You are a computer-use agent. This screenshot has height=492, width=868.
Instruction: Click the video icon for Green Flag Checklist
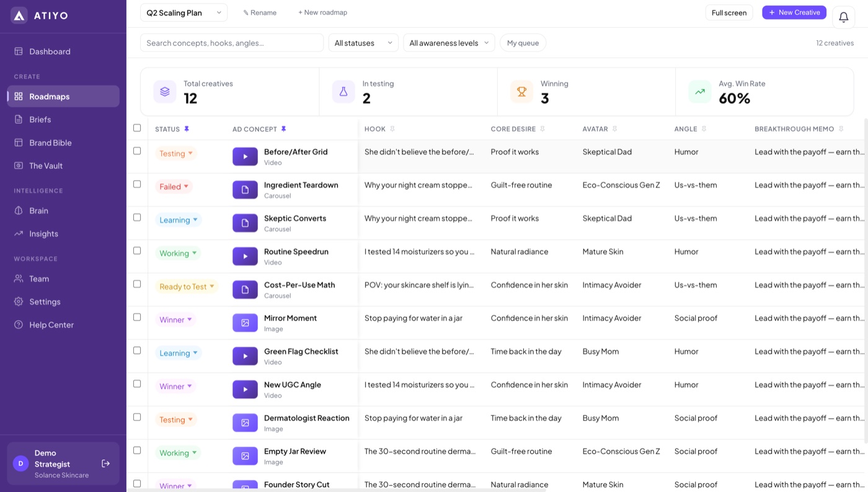click(245, 356)
